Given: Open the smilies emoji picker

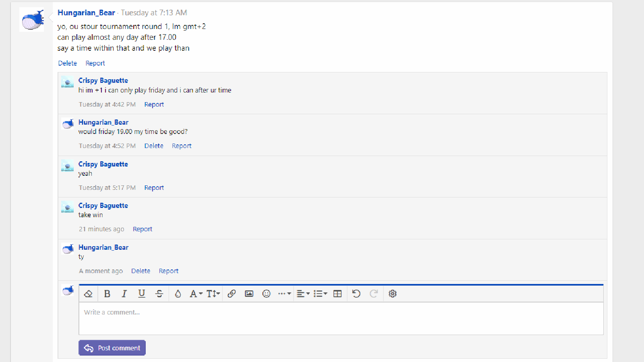Looking at the screenshot, I should 266,294.
